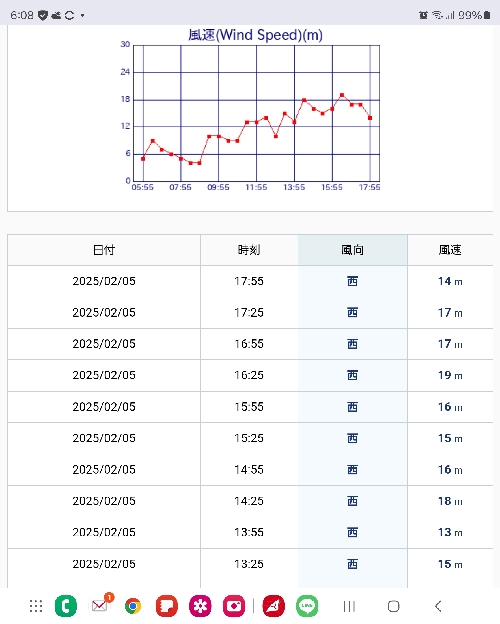500x624 pixels.
Task: Tap the 19 m wind speed value
Action: (450, 375)
